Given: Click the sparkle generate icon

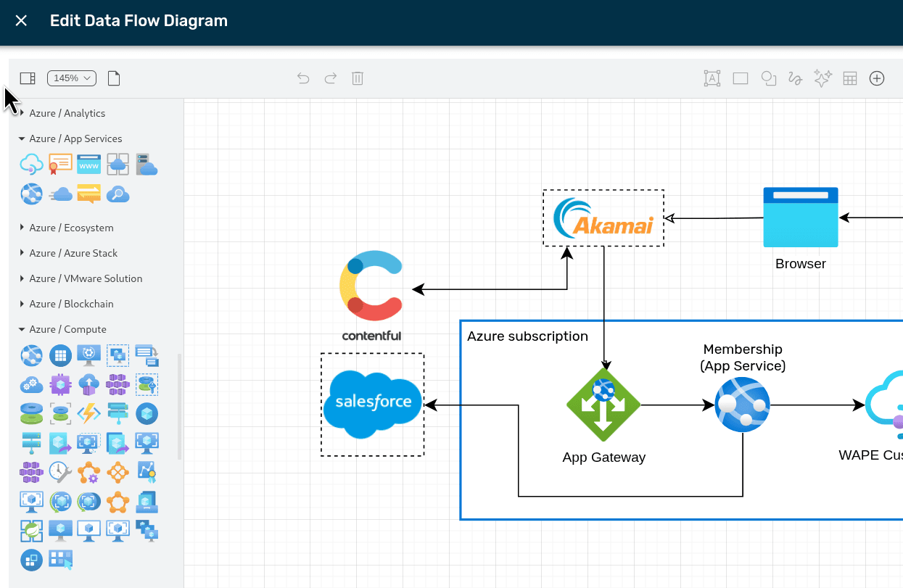Looking at the screenshot, I should click(822, 78).
